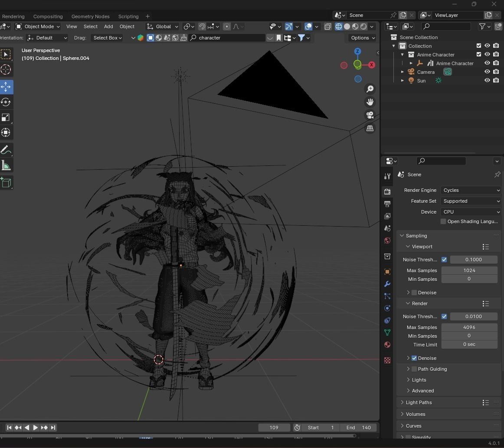Click the Zoom view magnifier gizmo

370,89
